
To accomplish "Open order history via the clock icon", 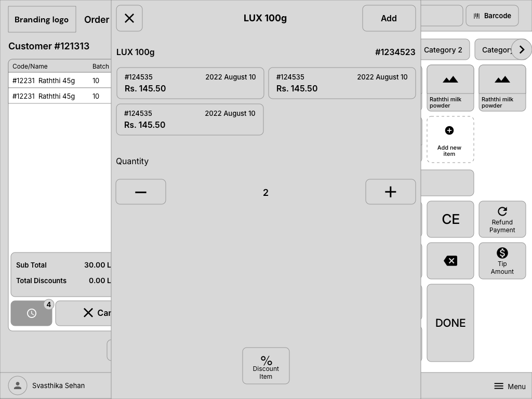I will tap(31, 313).
